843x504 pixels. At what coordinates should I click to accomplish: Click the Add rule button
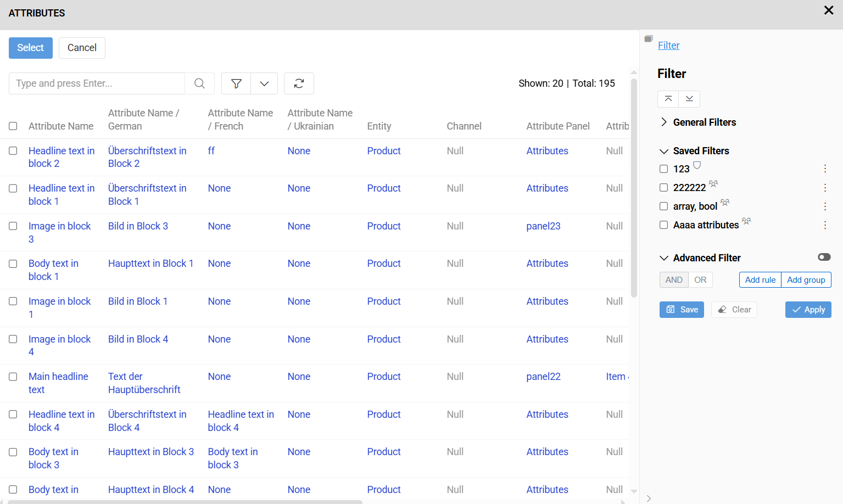point(760,280)
